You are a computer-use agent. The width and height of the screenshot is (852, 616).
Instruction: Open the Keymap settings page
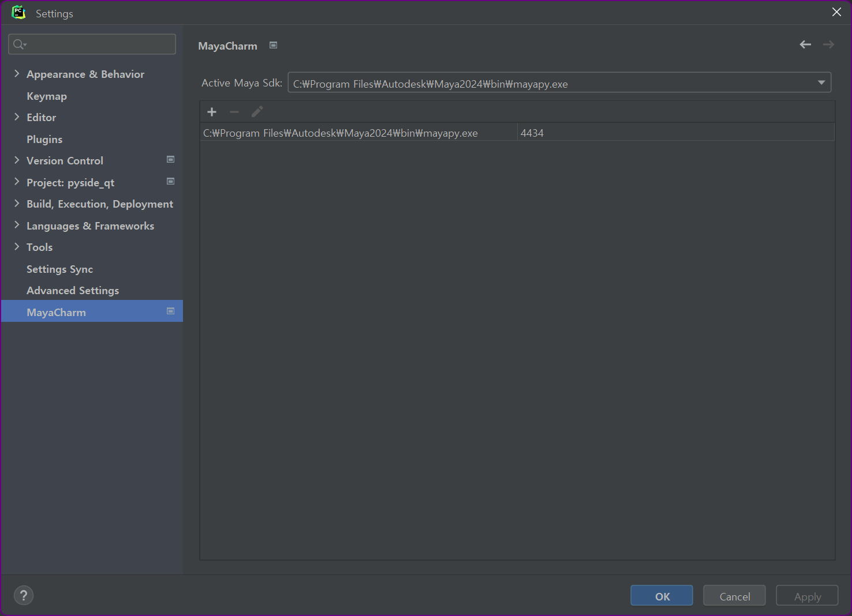click(47, 96)
